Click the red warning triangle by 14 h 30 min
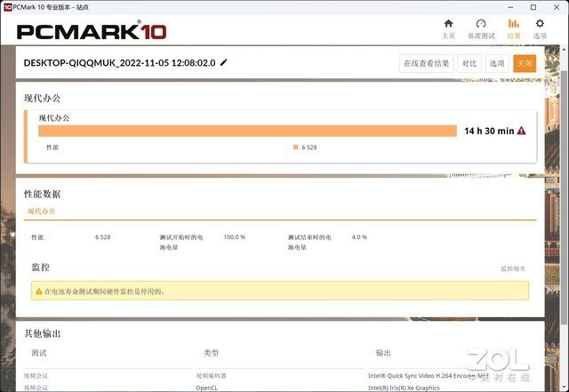This screenshot has width=569, height=392. coord(522,131)
